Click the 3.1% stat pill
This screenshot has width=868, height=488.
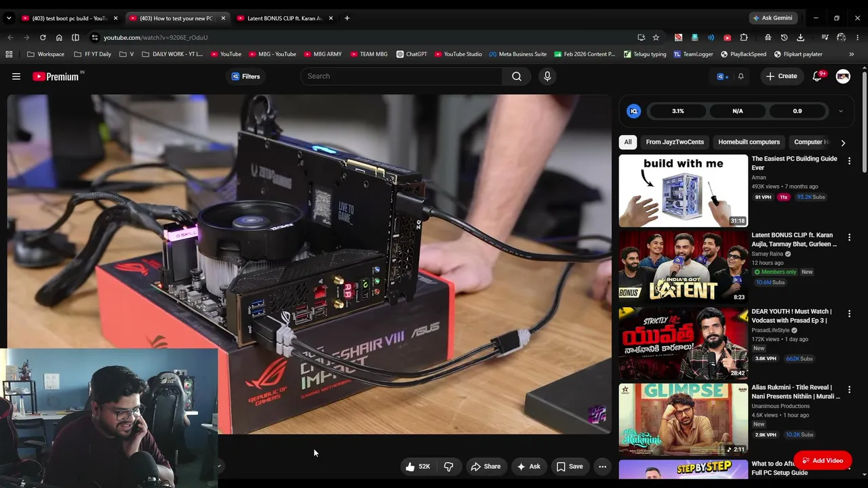(x=678, y=111)
